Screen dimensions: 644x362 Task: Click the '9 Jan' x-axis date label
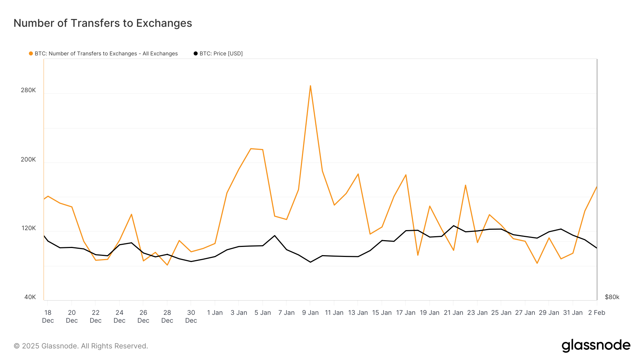[310, 313]
